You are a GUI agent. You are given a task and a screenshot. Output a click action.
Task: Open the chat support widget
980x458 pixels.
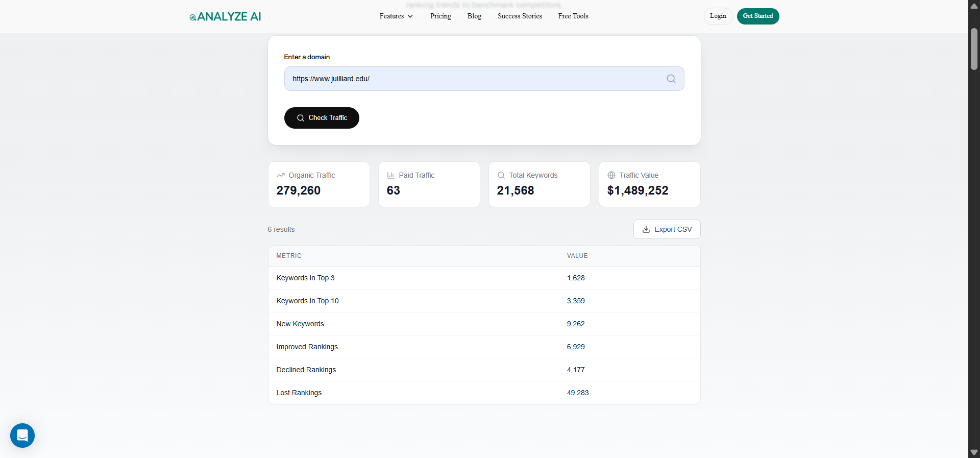pyautogui.click(x=22, y=436)
